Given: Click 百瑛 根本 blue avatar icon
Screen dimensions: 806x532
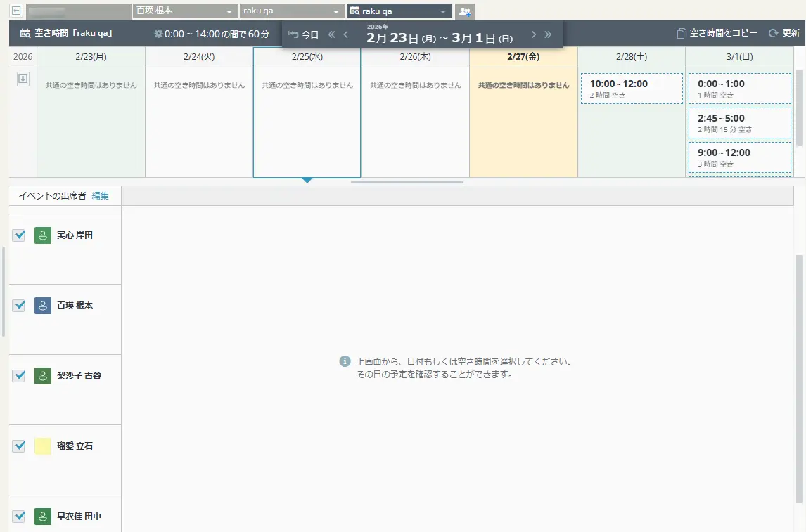Looking at the screenshot, I should tap(43, 306).
